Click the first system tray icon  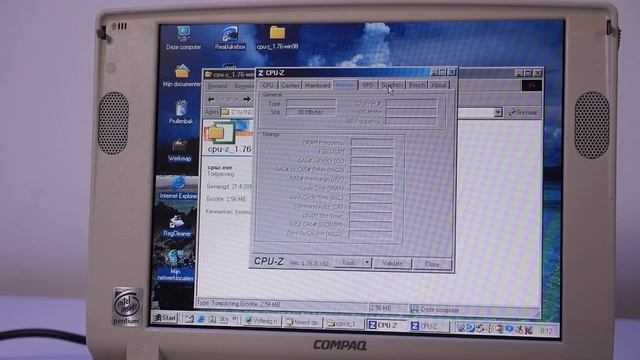coord(461,327)
